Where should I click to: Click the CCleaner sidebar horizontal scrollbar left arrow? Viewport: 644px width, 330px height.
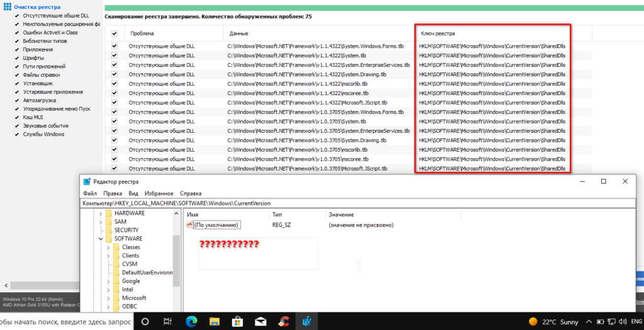pos(6,285)
